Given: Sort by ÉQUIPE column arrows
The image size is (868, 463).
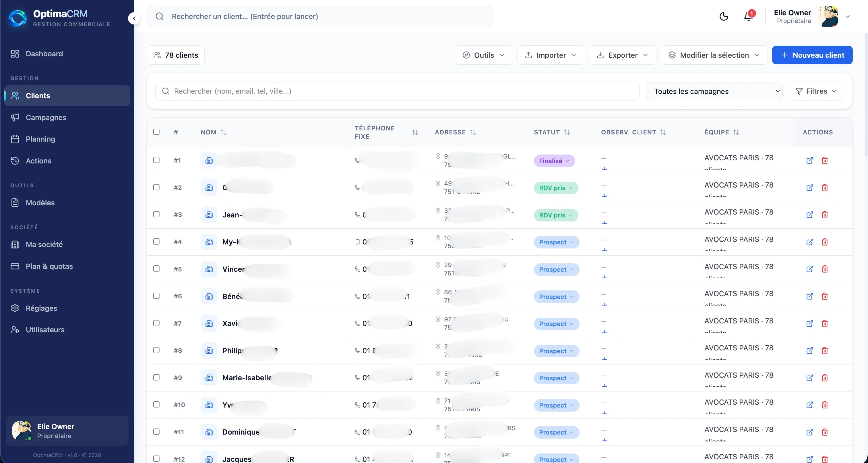Looking at the screenshot, I should [x=736, y=132].
